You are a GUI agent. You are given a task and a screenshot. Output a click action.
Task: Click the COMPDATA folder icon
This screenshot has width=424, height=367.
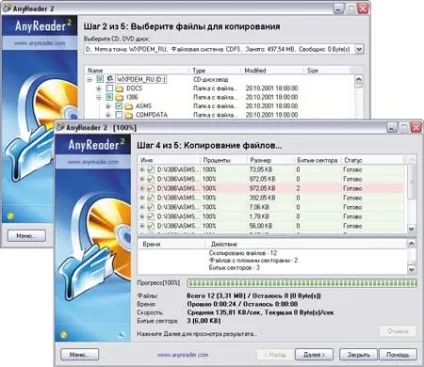pos(129,115)
